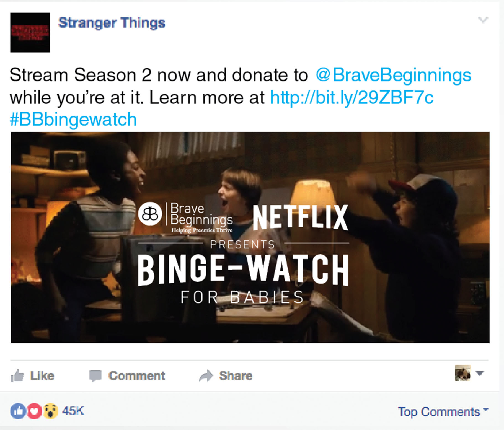
Task: Click the Comment speech bubble icon
Action: click(x=95, y=376)
